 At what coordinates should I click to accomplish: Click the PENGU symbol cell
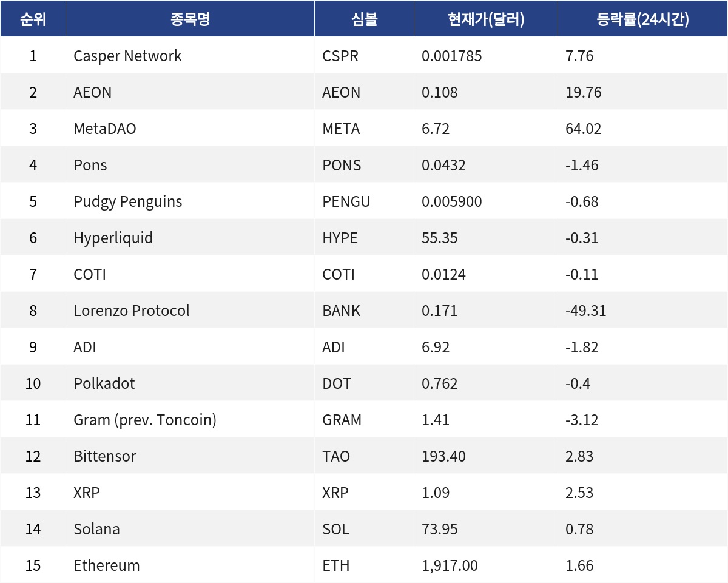[364, 201]
